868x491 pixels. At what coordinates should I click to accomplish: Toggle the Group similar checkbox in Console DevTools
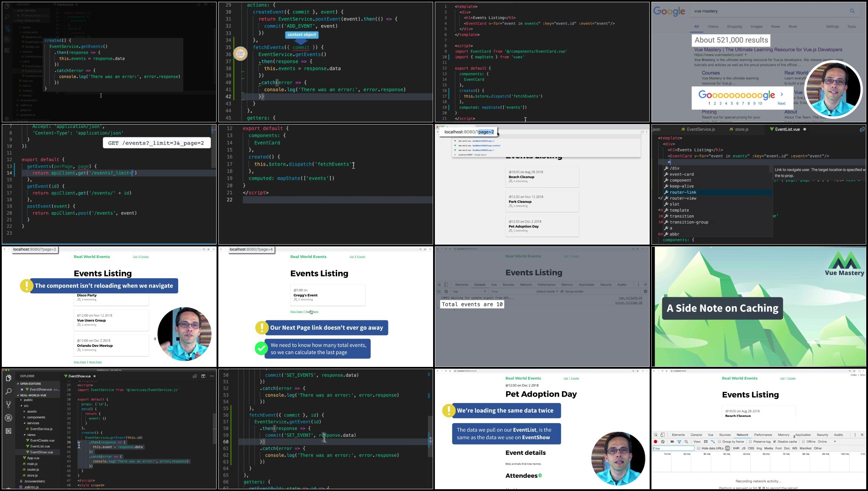tap(562, 291)
